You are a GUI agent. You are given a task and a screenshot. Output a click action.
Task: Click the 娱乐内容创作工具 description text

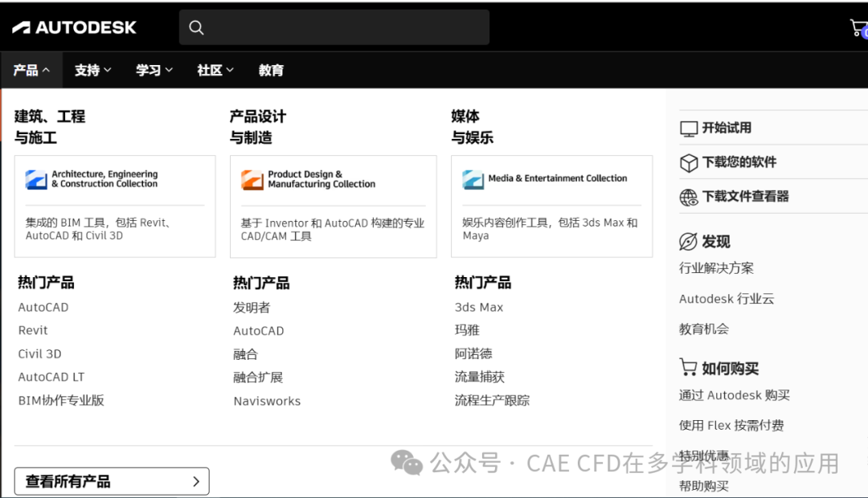[550, 229]
